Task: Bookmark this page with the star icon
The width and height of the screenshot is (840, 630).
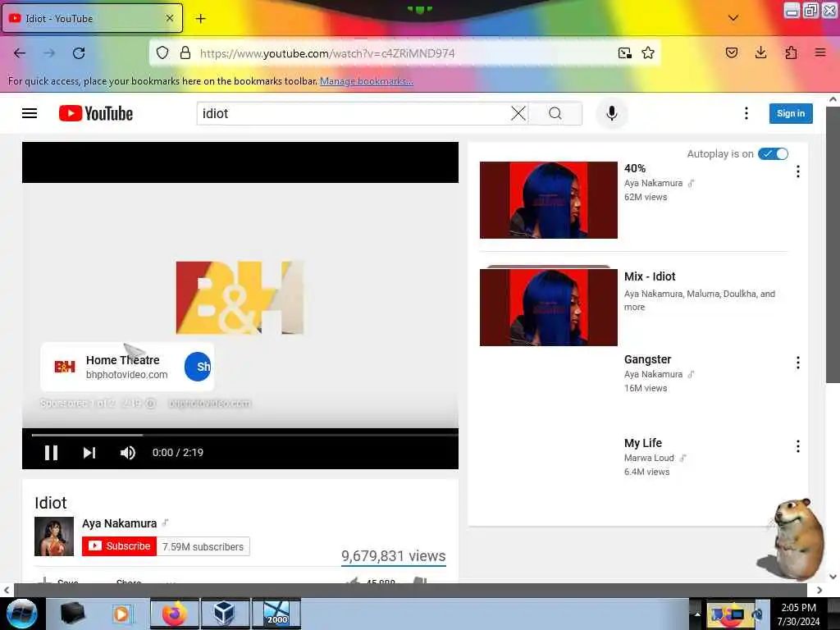Action: click(x=648, y=53)
